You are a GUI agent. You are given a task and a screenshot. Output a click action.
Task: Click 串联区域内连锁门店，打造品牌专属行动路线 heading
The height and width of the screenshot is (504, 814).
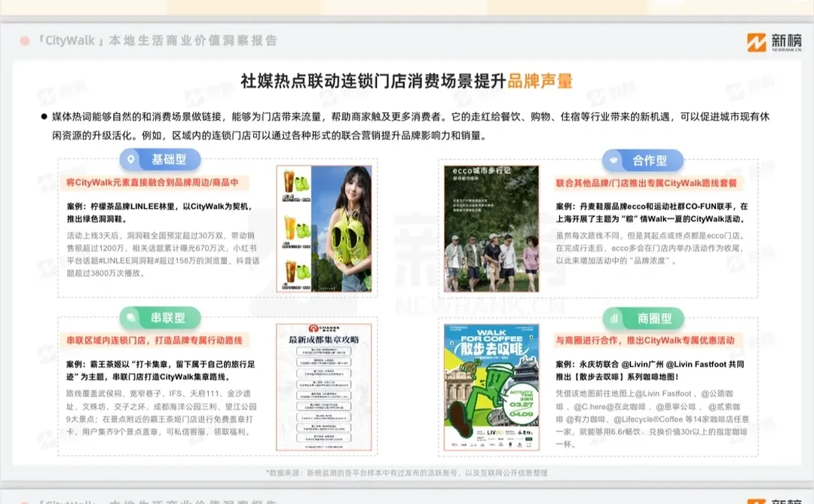[x=155, y=341]
